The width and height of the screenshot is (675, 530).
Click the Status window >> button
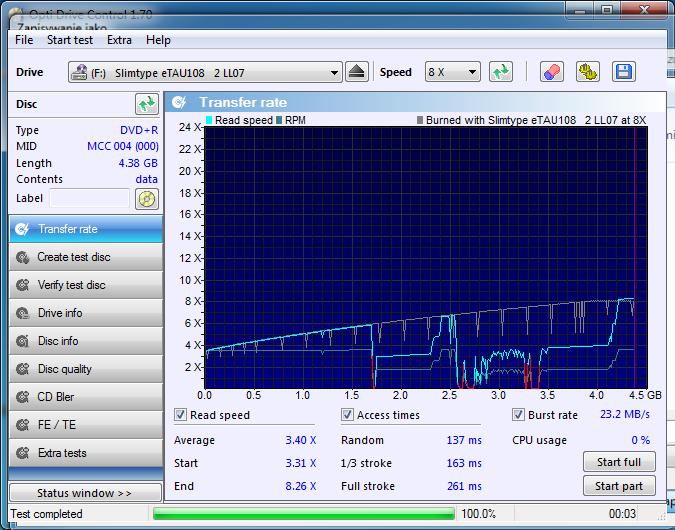pos(85,493)
